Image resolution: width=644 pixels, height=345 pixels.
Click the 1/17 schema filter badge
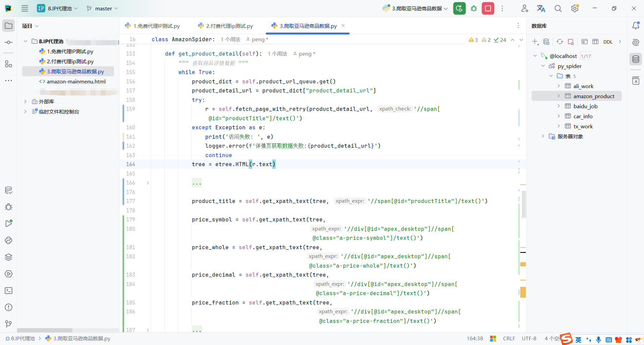pos(586,56)
